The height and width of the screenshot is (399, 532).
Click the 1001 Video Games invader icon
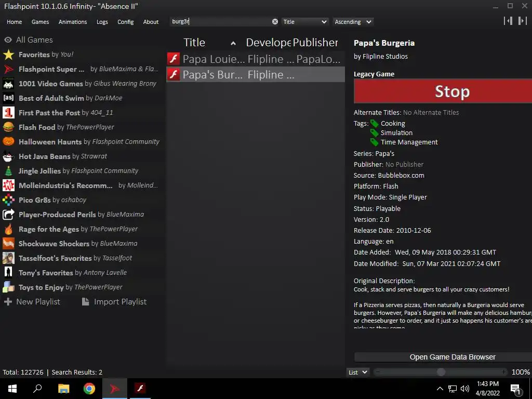pos(8,84)
